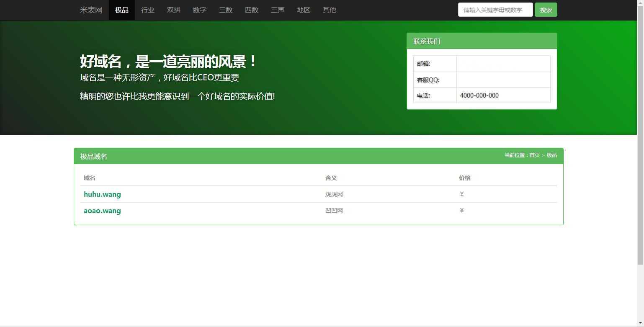The image size is (644, 327).
Task: Click the green 搜索 search button
Action: point(546,10)
